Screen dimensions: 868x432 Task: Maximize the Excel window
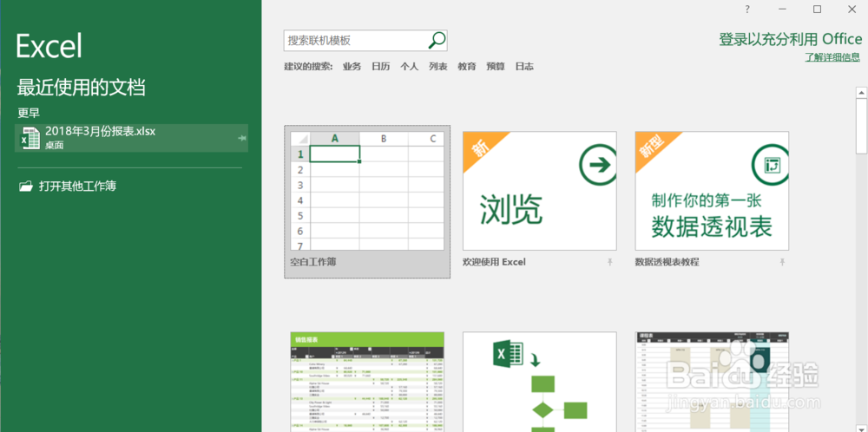pyautogui.click(x=817, y=9)
